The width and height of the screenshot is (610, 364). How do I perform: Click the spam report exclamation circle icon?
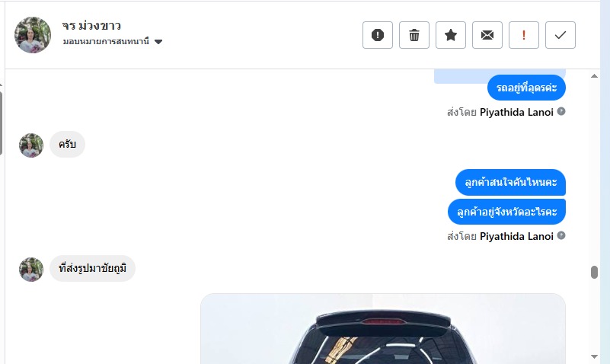click(378, 35)
